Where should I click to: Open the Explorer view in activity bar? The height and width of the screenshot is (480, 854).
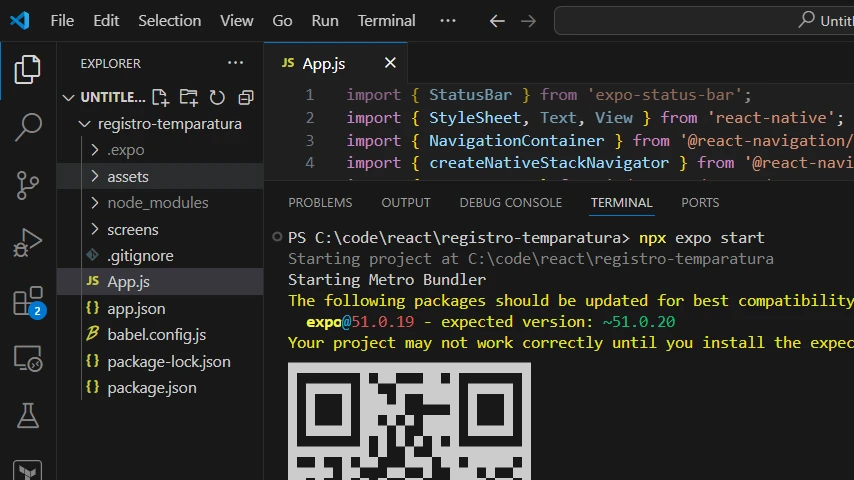pyautogui.click(x=27, y=70)
